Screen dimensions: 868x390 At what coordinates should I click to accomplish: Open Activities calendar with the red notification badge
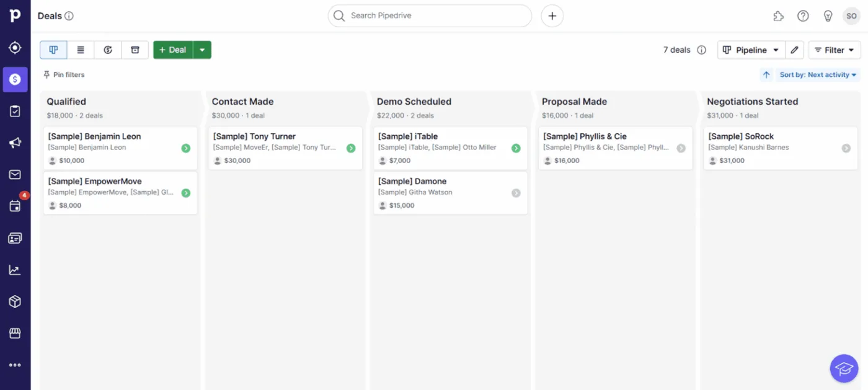[15, 206]
